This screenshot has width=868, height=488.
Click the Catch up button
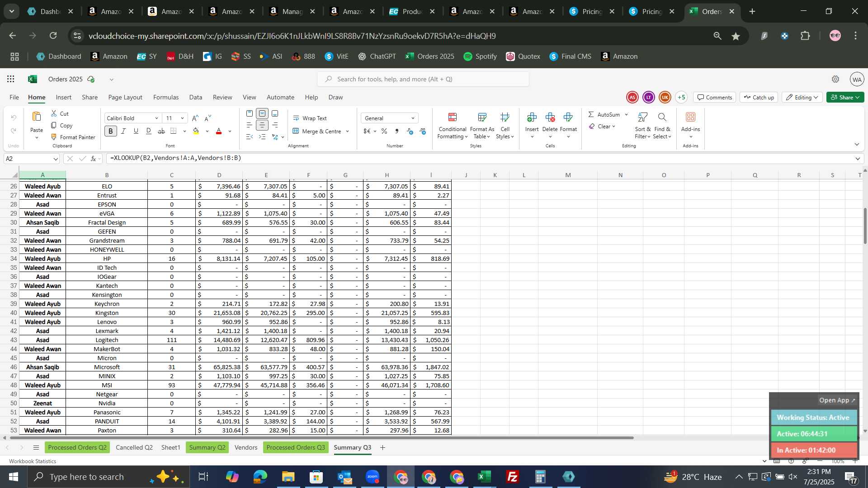759,97
